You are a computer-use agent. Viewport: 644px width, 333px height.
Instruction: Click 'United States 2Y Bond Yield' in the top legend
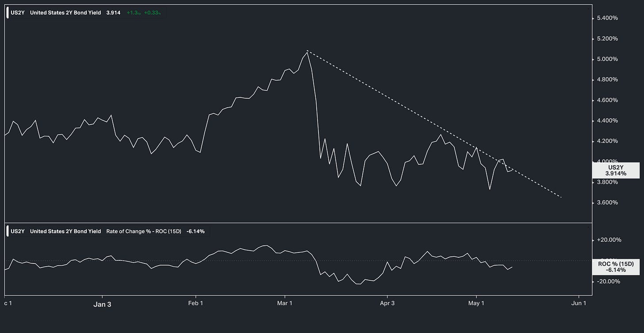[65, 13]
